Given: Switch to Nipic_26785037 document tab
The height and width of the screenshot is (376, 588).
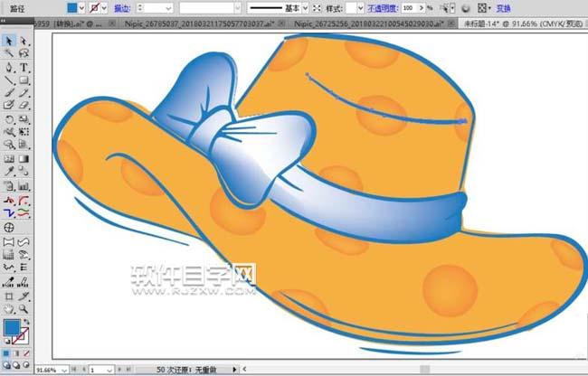Looking at the screenshot, I should 200,23.
